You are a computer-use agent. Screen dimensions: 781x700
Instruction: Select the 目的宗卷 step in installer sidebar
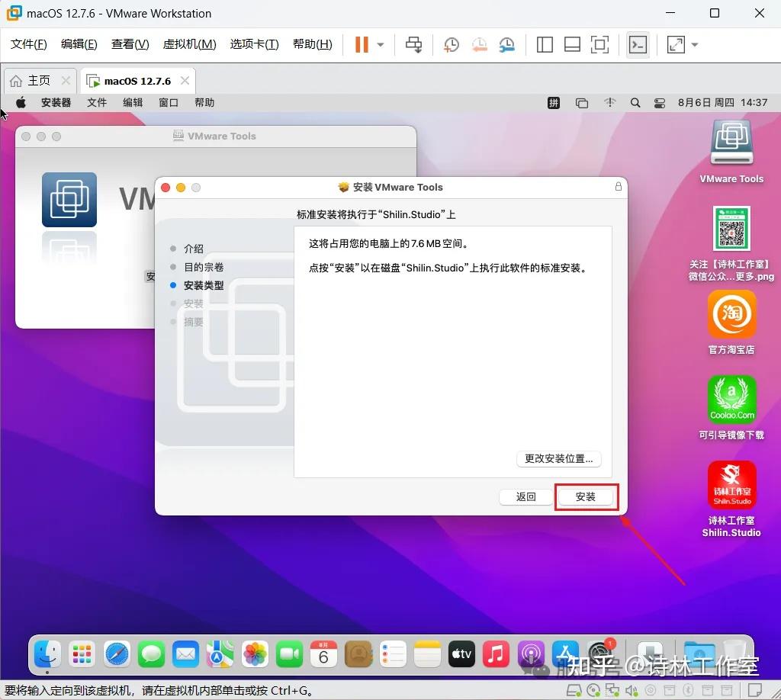coord(204,267)
